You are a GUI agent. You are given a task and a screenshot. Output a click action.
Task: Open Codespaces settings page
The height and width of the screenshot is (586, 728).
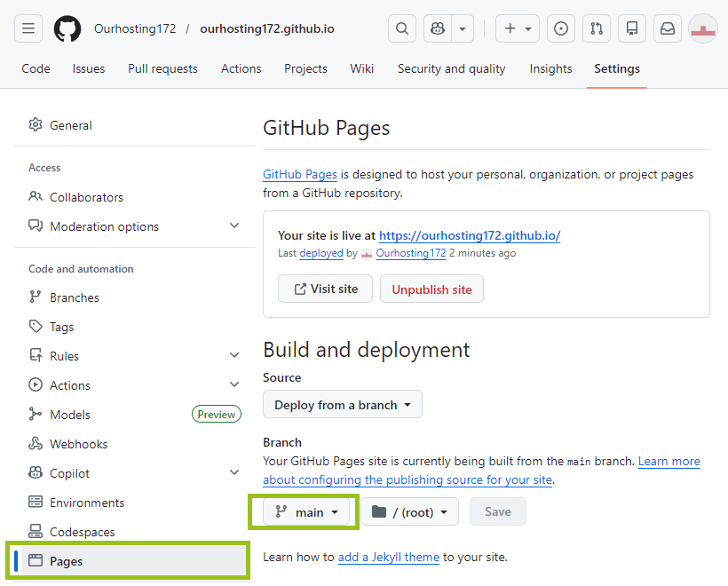tap(135, 532)
